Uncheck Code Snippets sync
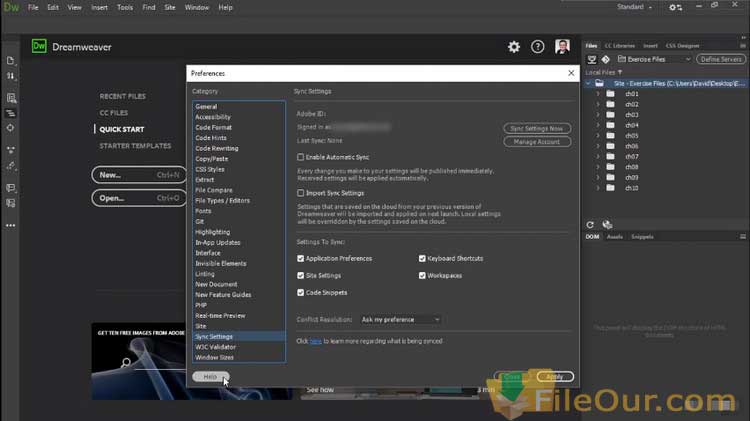The width and height of the screenshot is (750, 421). pos(300,292)
